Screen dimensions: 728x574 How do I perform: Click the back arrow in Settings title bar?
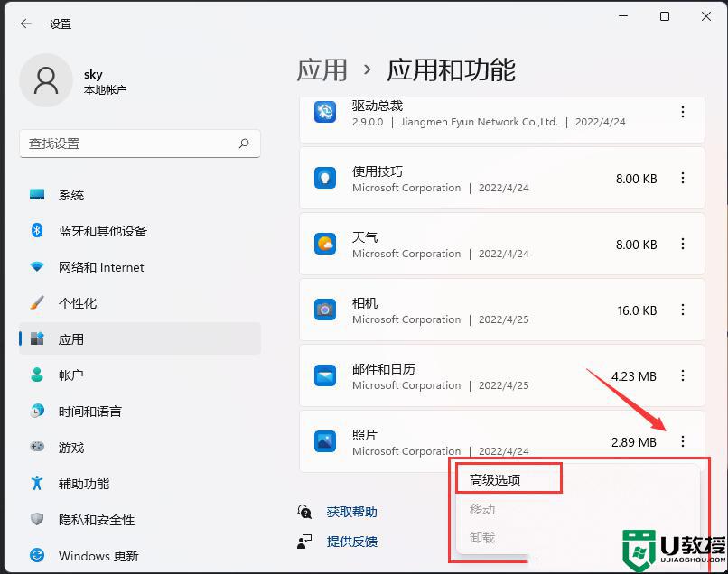pos(25,24)
